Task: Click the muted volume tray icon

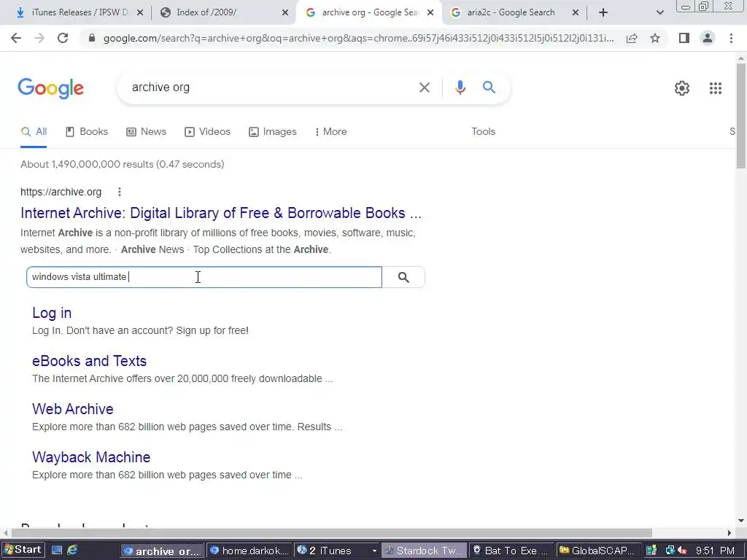Action: (x=682, y=551)
